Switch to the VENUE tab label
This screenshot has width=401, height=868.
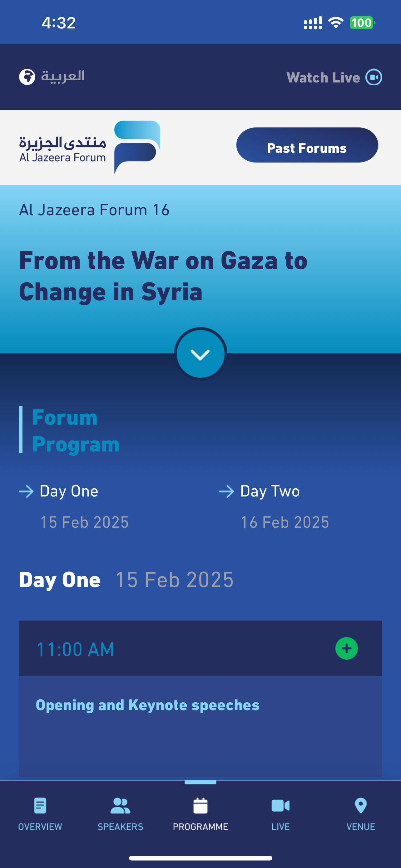[361, 826]
